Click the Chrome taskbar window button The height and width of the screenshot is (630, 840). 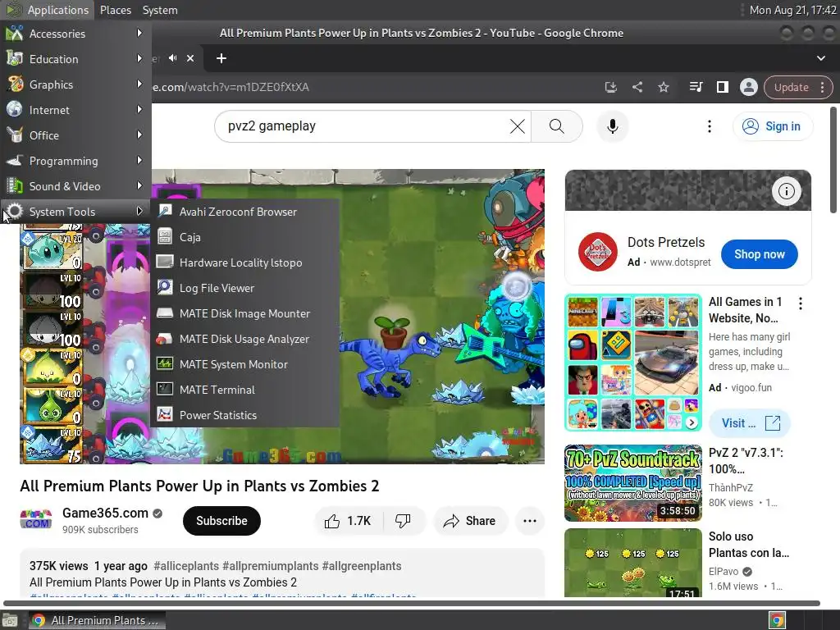coord(97,620)
